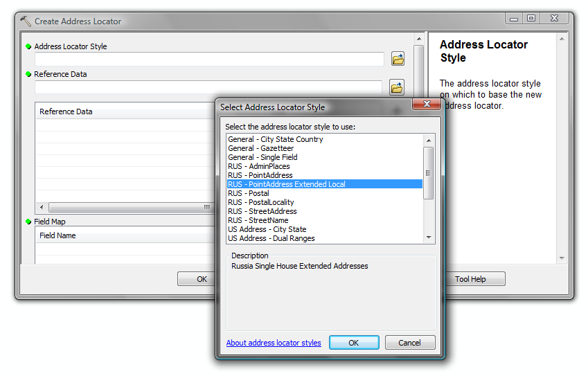
Task: Close the Select Address Locator Style dialog
Action: [427, 105]
